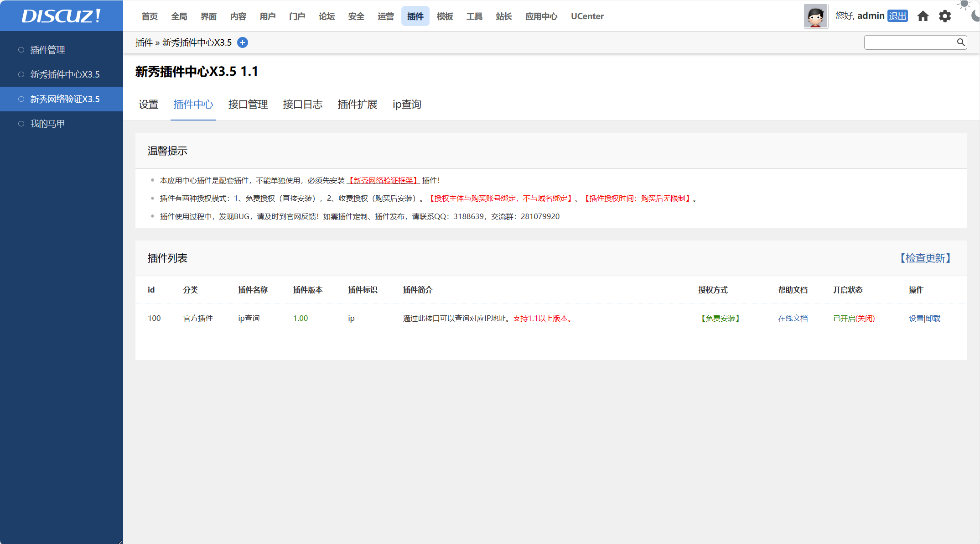Click the plugin id cell 100

(154, 319)
